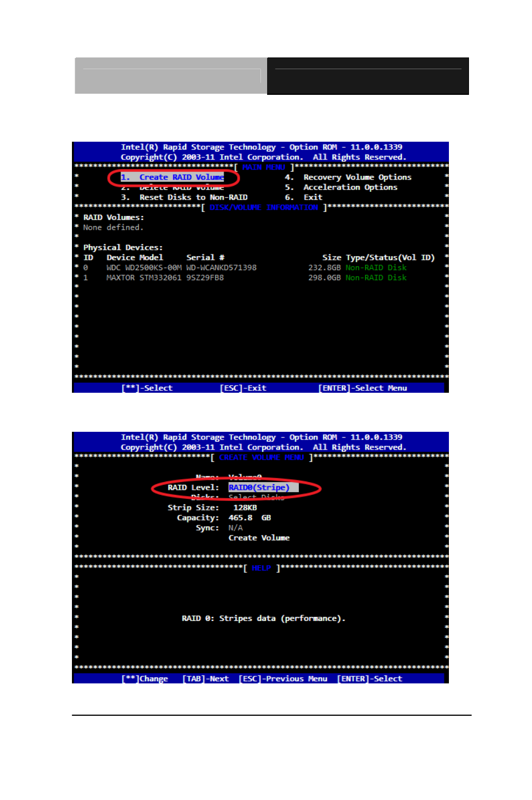Open the RAID0(Stripe) RAID Level selector

[263, 488]
